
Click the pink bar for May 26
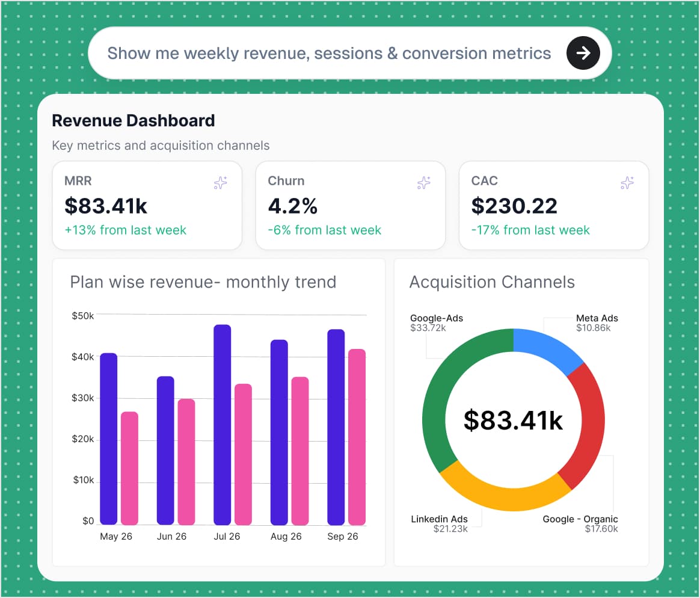pyautogui.click(x=129, y=468)
